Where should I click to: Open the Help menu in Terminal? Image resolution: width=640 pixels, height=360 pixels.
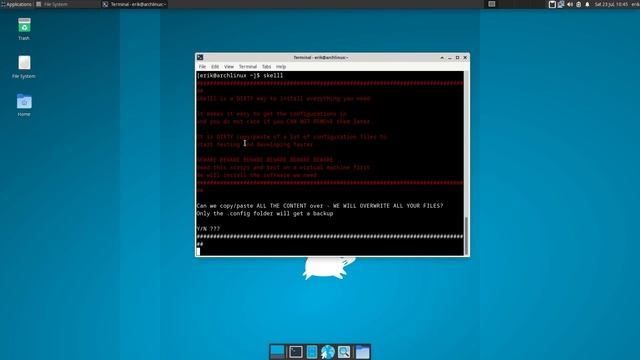click(x=281, y=67)
